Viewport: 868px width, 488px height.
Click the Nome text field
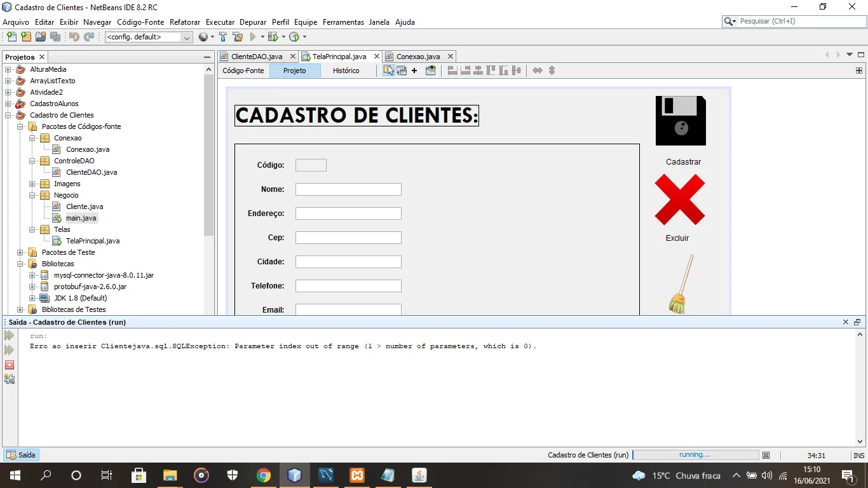(x=348, y=189)
